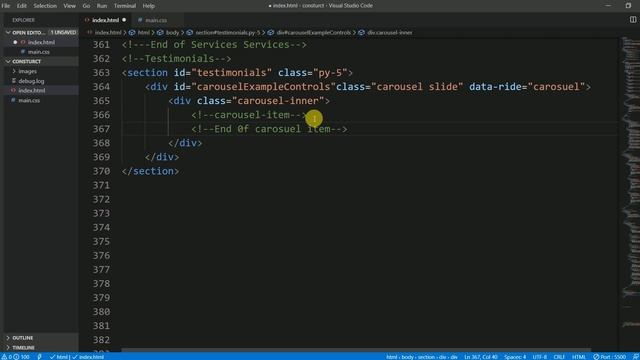The height and width of the screenshot is (360, 640).
Task: Open the Go menu
Action: [x=86, y=6]
